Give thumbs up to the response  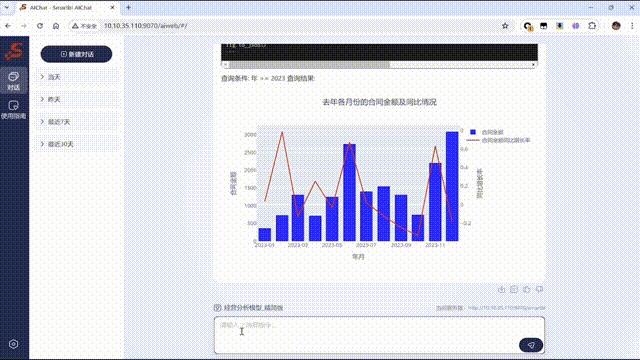527,289
